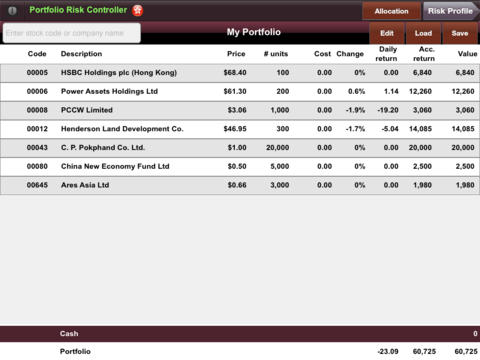The width and height of the screenshot is (480, 360).
Task: Focus the stock code search field
Action: point(72,33)
